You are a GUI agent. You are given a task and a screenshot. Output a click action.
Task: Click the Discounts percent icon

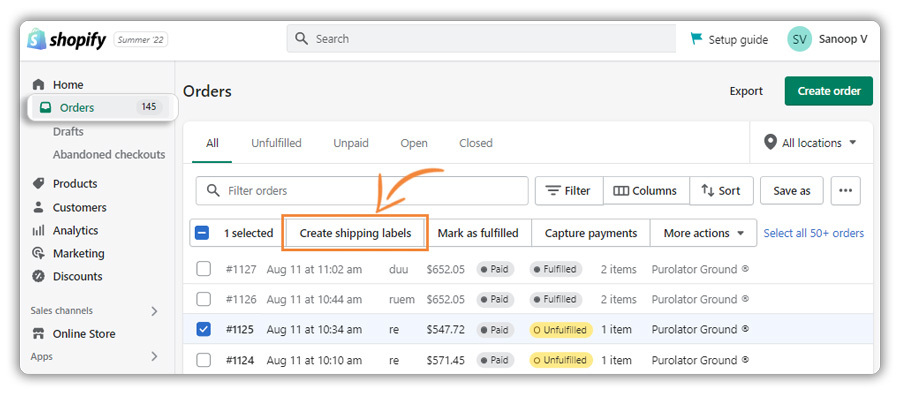[x=38, y=276]
